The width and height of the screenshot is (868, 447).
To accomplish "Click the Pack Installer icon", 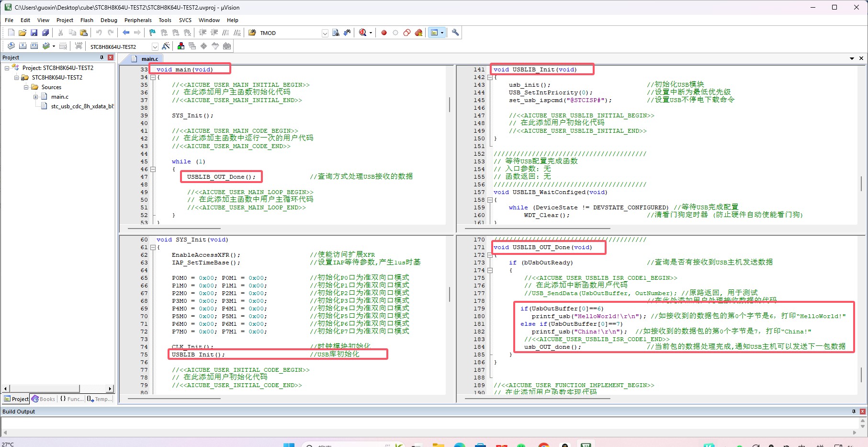I will pyautogui.click(x=227, y=46).
